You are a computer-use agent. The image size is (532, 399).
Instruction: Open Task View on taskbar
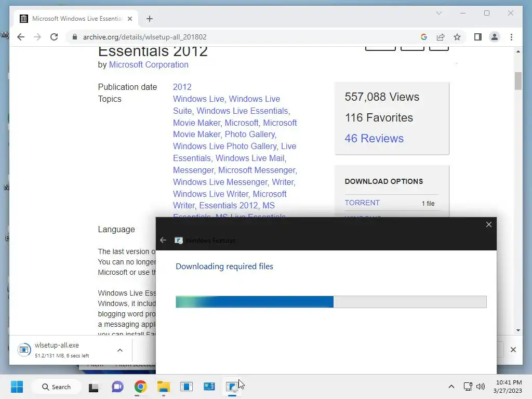click(94, 387)
